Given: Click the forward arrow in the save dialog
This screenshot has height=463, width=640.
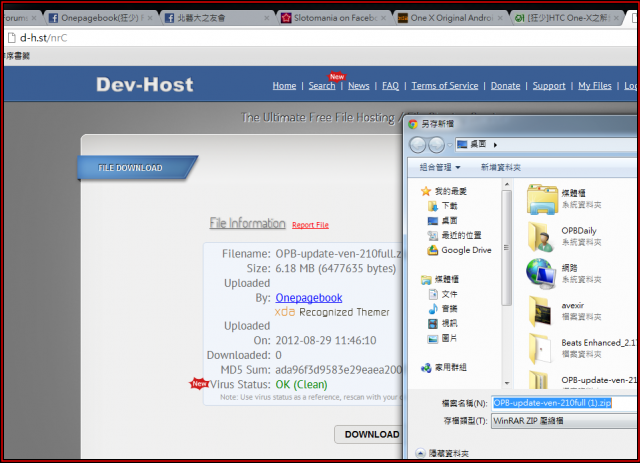Looking at the screenshot, I should click(437, 145).
